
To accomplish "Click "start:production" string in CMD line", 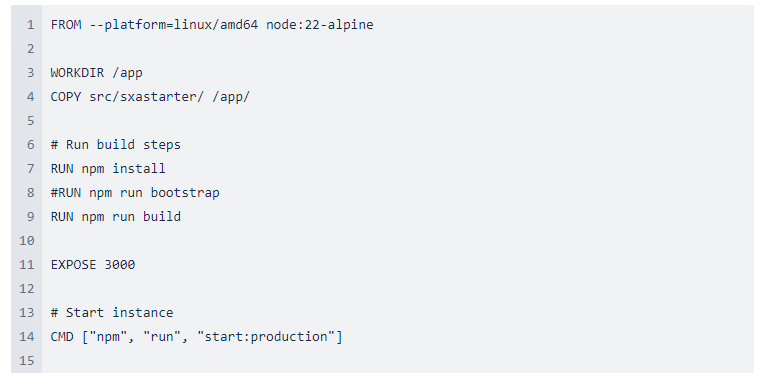I will pyautogui.click(x=266, y=337).
